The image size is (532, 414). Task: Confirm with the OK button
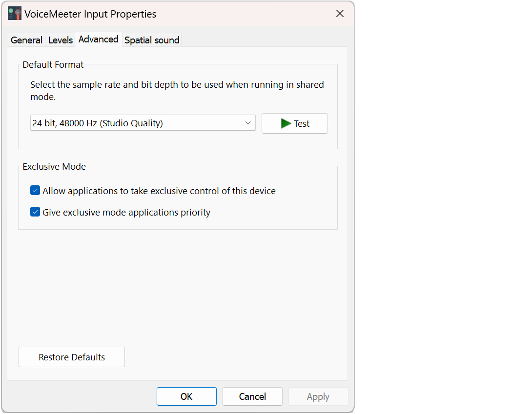point(186,396)
